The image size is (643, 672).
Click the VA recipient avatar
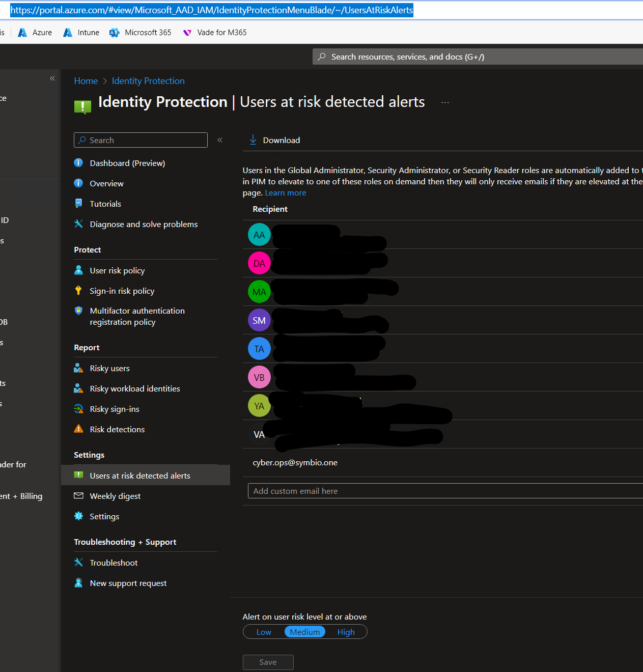(x=259, y=434)
